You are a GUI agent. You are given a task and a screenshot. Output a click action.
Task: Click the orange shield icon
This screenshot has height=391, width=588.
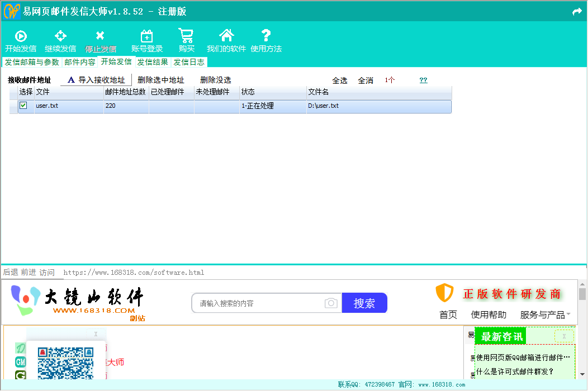(445, 293)
